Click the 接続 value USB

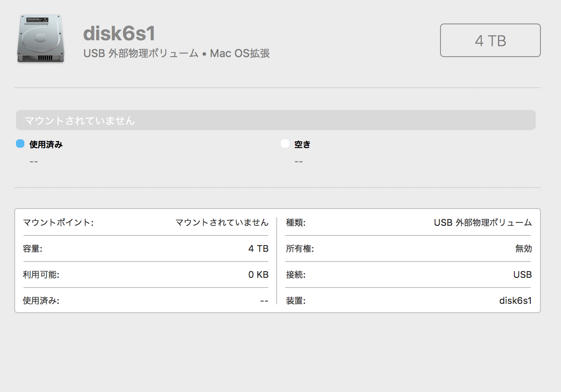pyautogui.click(x=522, y=275)
